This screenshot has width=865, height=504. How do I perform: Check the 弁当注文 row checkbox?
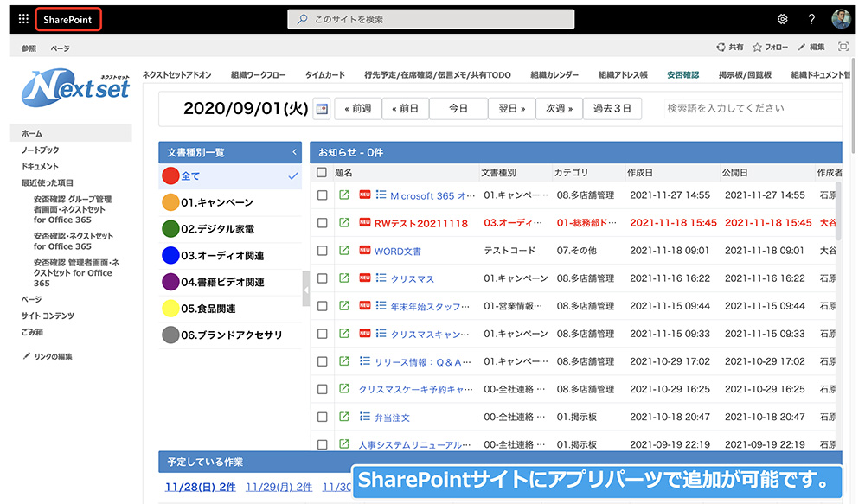point(322,417)
